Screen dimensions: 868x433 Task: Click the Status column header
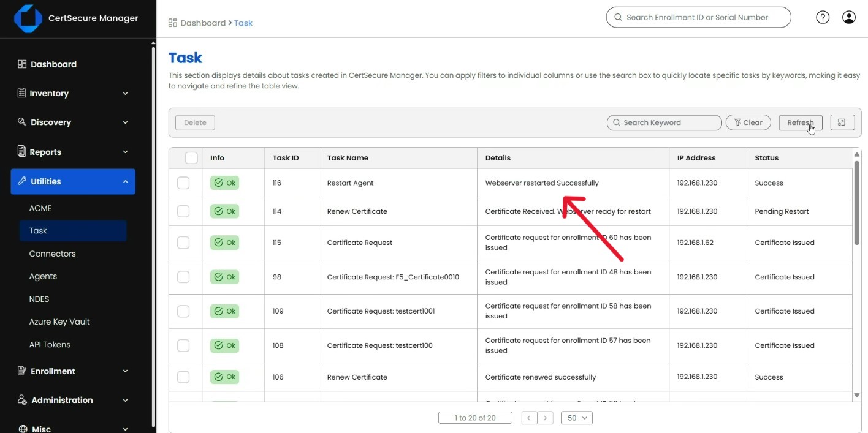pyautogui.click(x=766, y=158)
